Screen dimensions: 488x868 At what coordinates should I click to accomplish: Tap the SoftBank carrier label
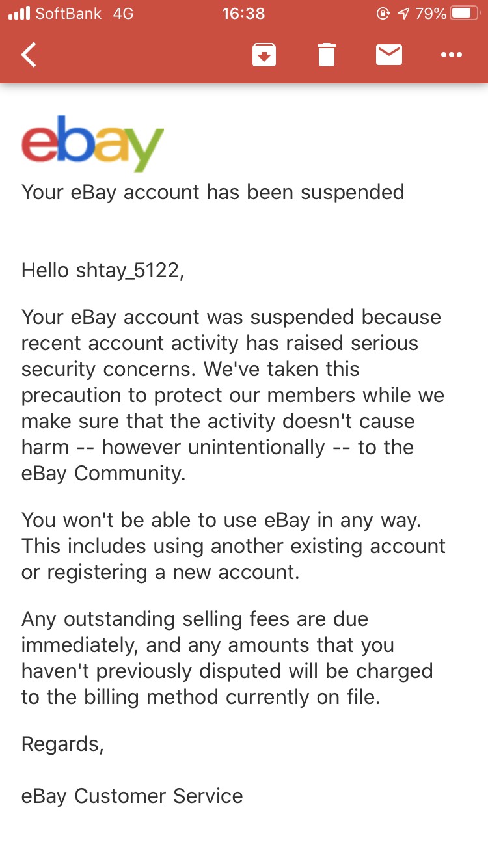tap(68, 13)
